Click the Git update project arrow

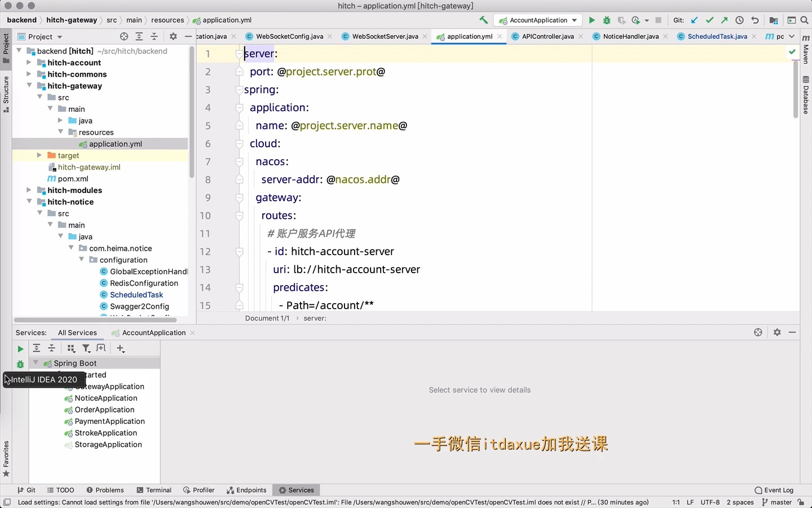click(695, 20)
